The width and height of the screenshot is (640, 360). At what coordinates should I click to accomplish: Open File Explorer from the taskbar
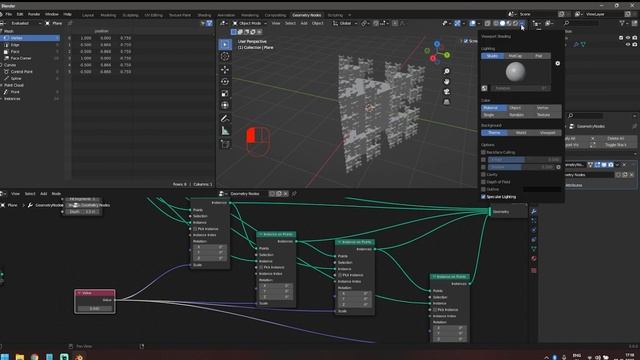(x=20, y=357)
